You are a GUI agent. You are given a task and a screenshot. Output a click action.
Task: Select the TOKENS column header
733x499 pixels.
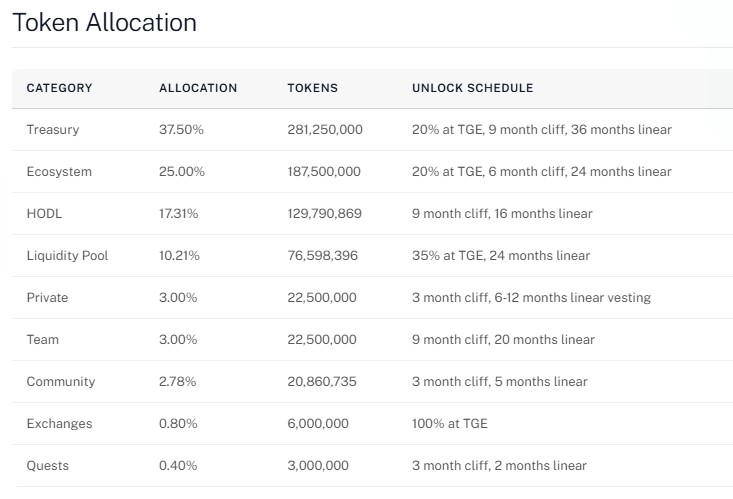312,88
